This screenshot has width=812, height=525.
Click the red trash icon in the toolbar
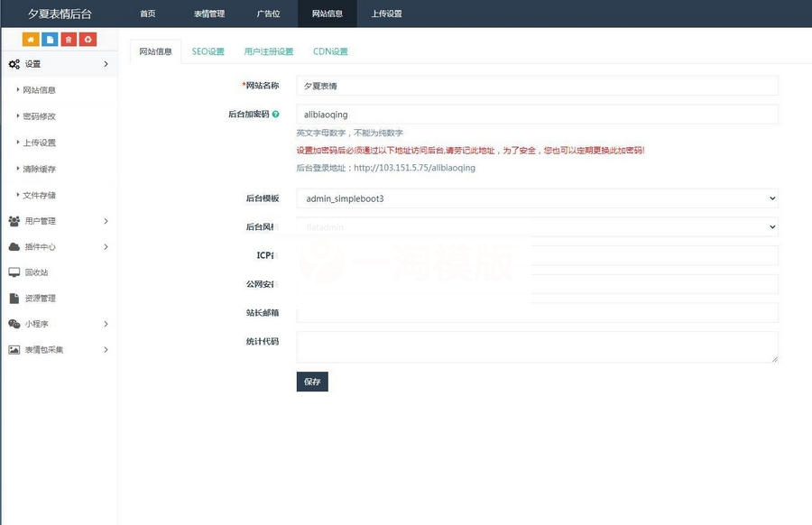(x=69, y=39)
